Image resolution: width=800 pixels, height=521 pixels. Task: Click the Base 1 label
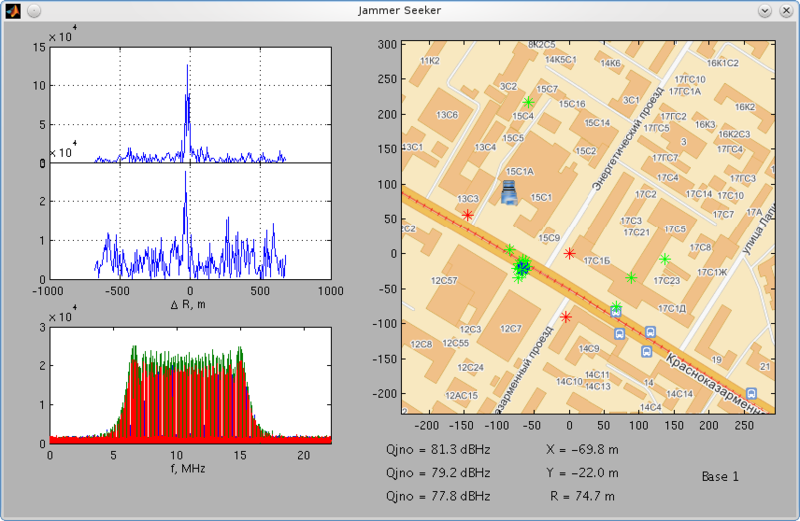(x=719, y=477)
